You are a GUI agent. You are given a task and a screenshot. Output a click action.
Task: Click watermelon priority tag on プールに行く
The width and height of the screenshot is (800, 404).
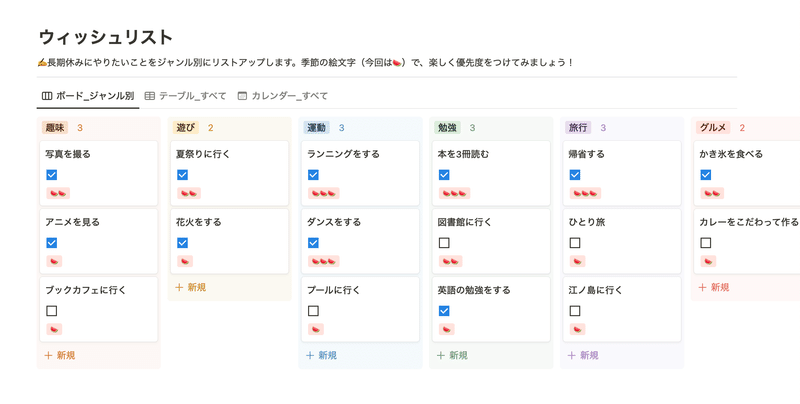(x=316, y=329)
